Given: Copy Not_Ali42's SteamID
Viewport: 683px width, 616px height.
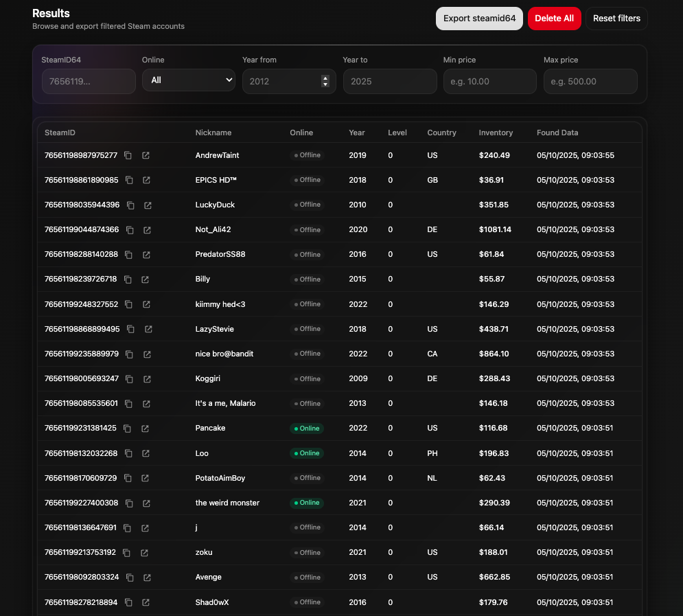Looking at the screenshot, I should tap(129, 229).
